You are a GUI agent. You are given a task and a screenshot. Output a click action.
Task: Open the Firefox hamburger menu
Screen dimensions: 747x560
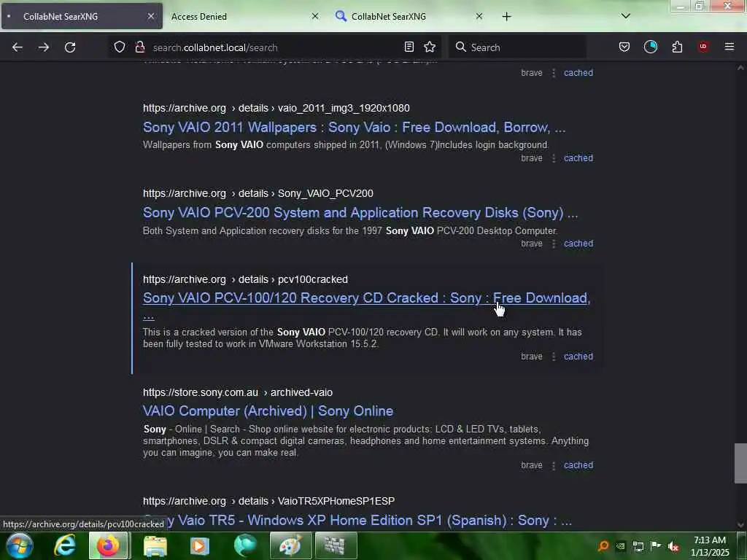(729, 47)
